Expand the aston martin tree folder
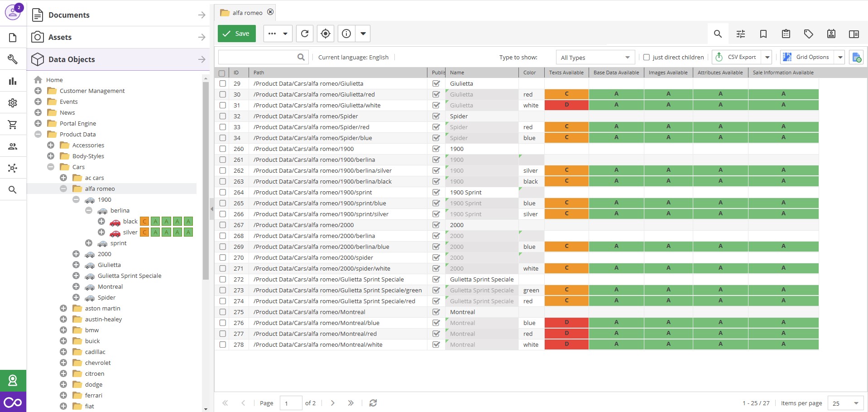 click(63, 308)
